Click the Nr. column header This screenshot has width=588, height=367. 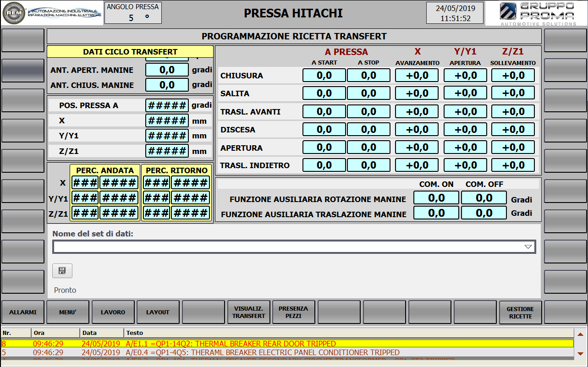(16, 333)
